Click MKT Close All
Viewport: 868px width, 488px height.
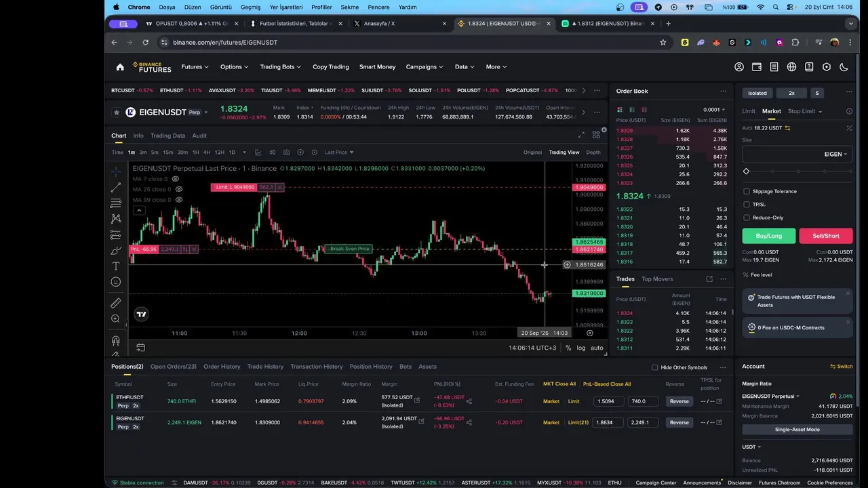[x=559, y=384]
